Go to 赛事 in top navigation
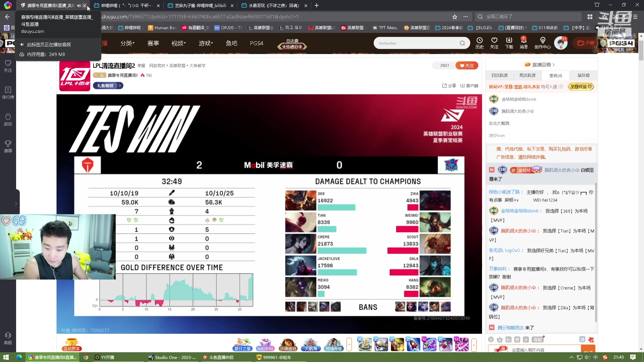The width and height of the screenshot is (644, 362). [x=153, y=43]
